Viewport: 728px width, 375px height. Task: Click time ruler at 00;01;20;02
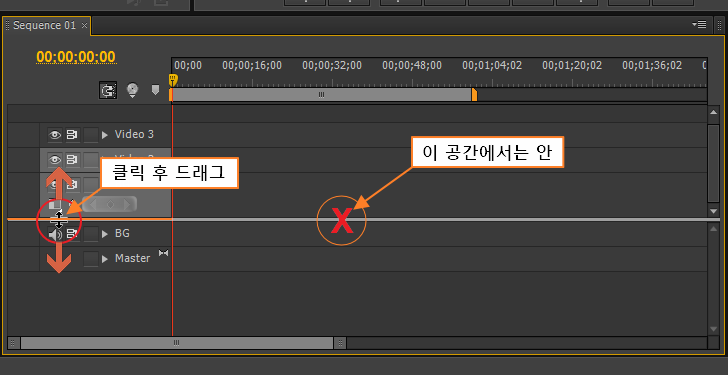pyautogui.click(x=572, y=65)
